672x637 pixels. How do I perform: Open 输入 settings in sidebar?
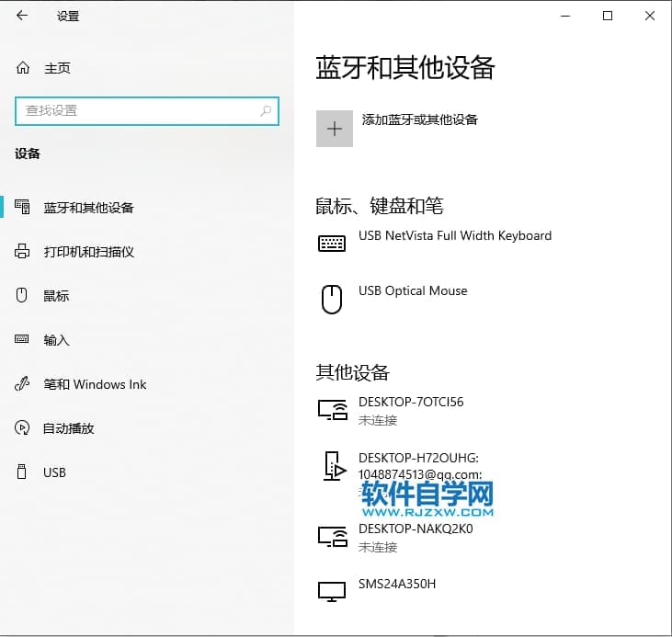(56, 340)
